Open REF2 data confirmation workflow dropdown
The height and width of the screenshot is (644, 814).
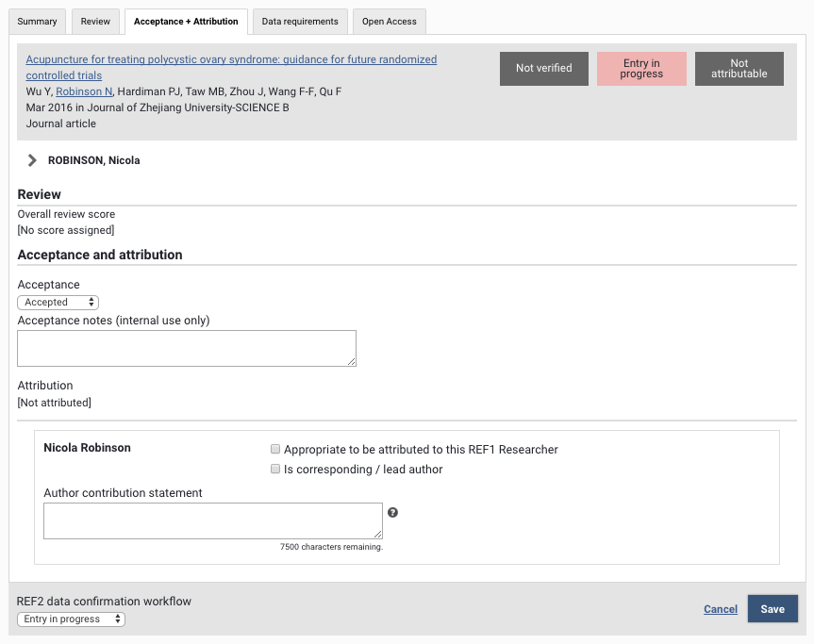point(72,619)
